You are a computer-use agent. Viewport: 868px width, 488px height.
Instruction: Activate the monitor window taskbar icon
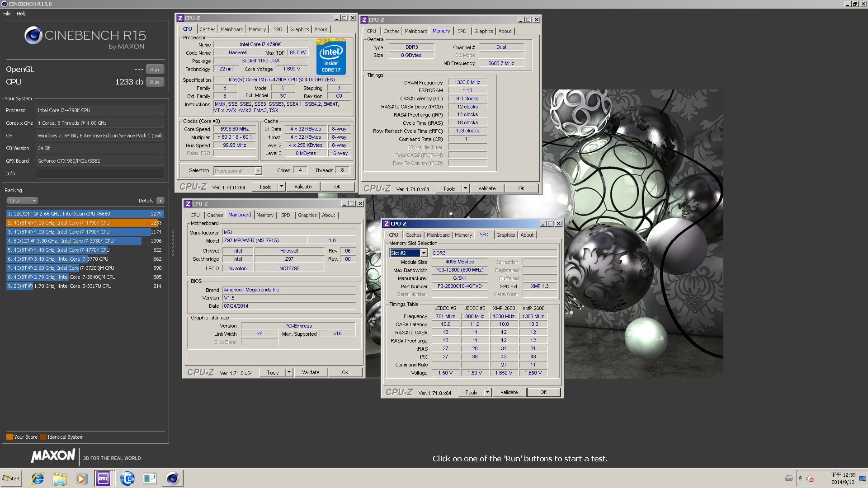point(150,479)
